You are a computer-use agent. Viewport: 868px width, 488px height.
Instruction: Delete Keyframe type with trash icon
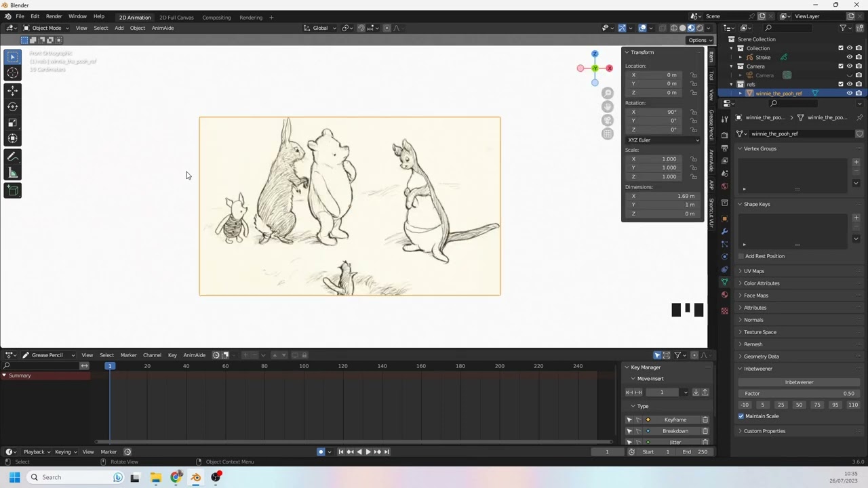[705, 420]
